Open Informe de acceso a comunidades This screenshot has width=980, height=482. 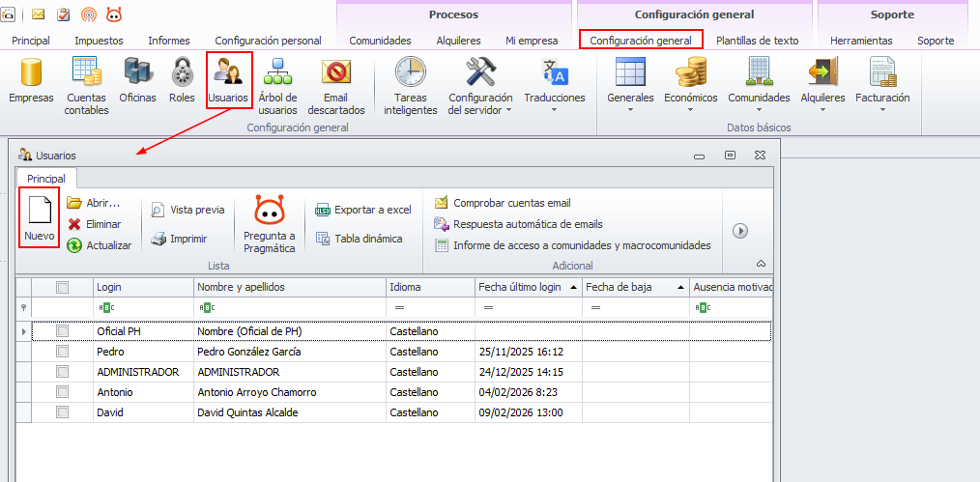coord(572,245)
